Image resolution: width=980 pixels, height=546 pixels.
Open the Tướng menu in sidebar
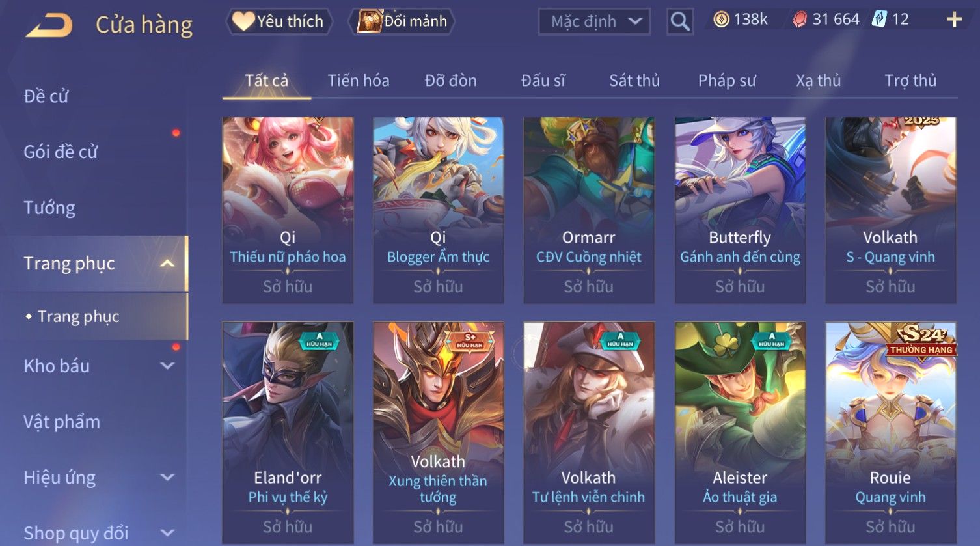coord(49,208)
